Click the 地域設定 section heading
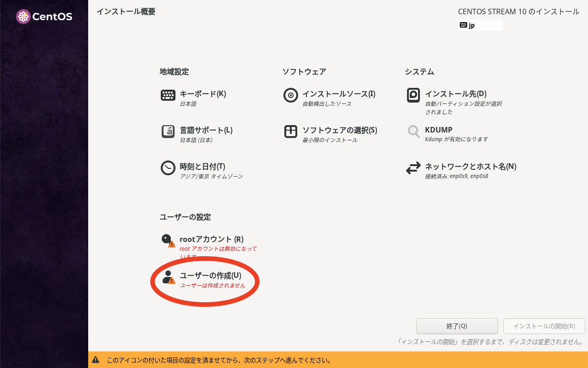Image resolution: width=588 pixels, height=368 pixels. pos(174,72)
